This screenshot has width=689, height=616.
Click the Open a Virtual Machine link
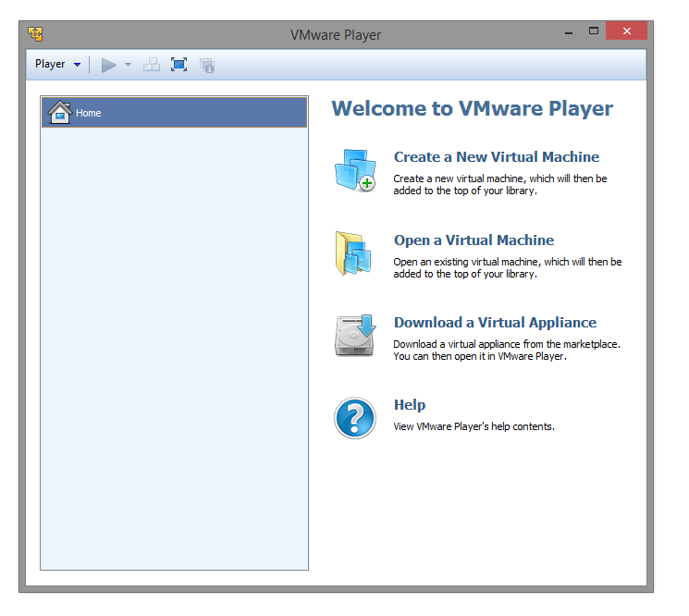click(x=474, y=240)
